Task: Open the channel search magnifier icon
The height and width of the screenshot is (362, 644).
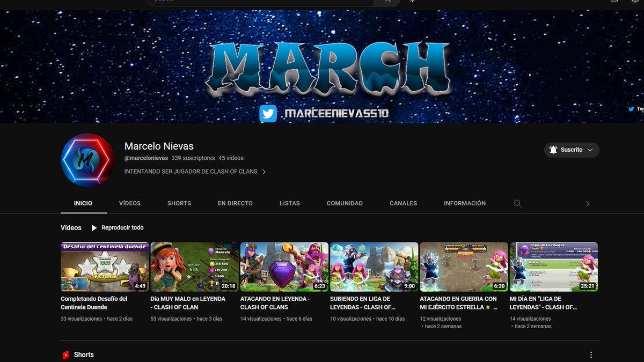Action: click(517, 203)
